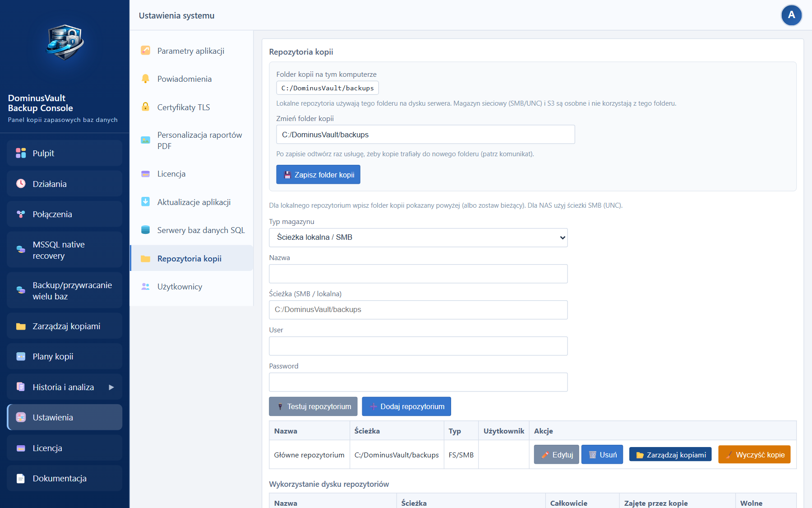812x508 pixels.
Task: Click the Plany kopii icon
Action: tap(21, 356)
